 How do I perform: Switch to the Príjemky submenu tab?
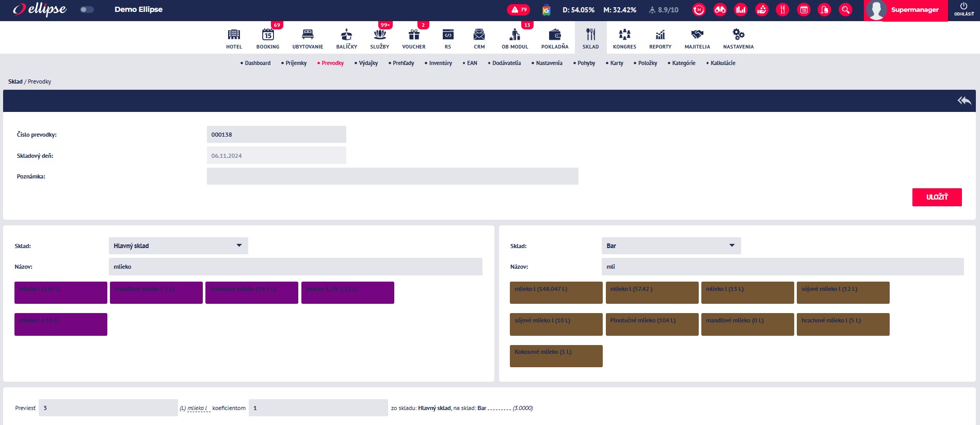pos(296,63)
